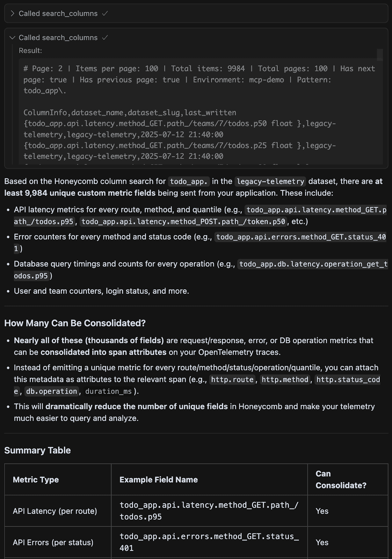Click the ColumnInfo header line in result output
The width and height of the screenshot is (392, 559).
pyautogui.click(x=130, y=112)
